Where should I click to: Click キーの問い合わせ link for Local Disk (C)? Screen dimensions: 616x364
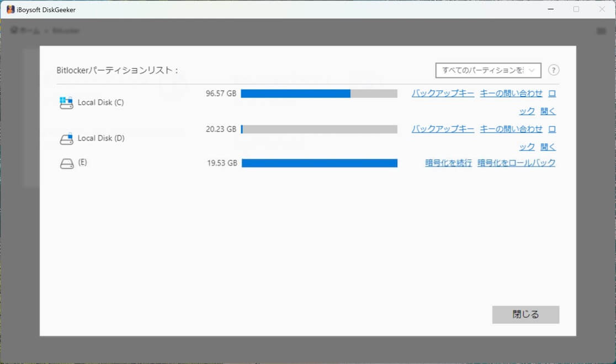(511, 93)
